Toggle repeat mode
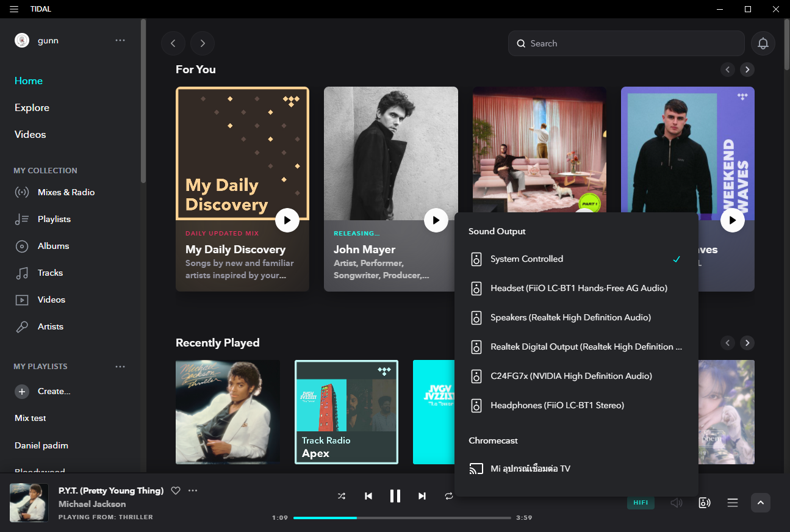Image resolution: width=790 pixels, height=532 pixels. [x=449, y=496]
